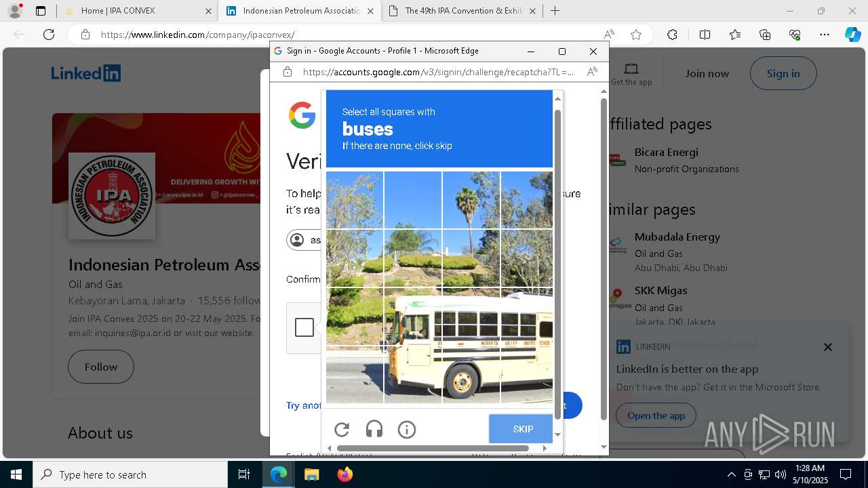The height and width of the screenshot is (488, 868).
Task: Reload the captcha challenge
Action: (342, 429)
